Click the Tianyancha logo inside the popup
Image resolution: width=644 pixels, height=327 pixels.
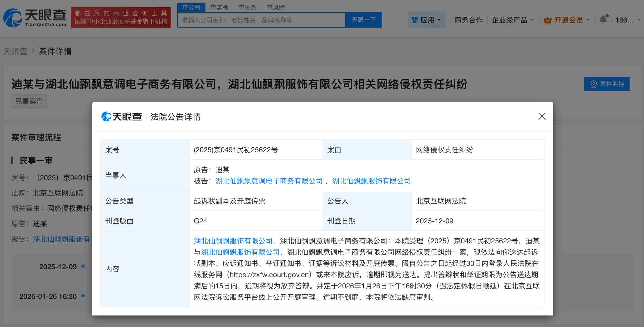click(x=120, y=117)
